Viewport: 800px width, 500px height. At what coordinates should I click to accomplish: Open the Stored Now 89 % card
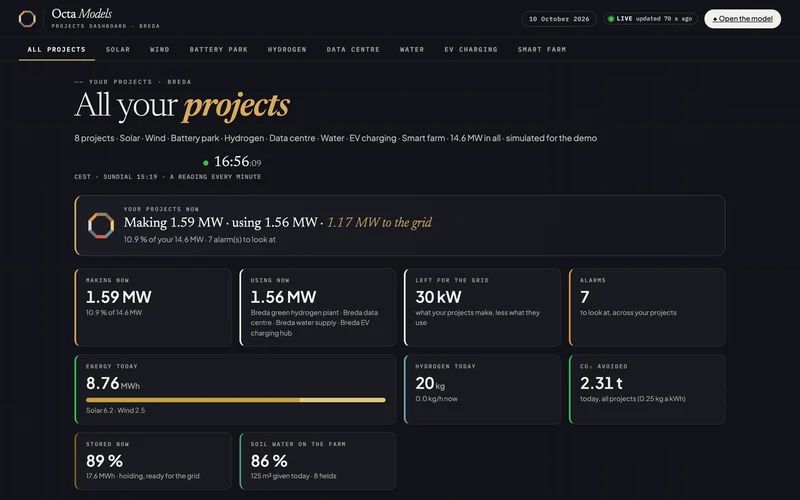(153, 461)
